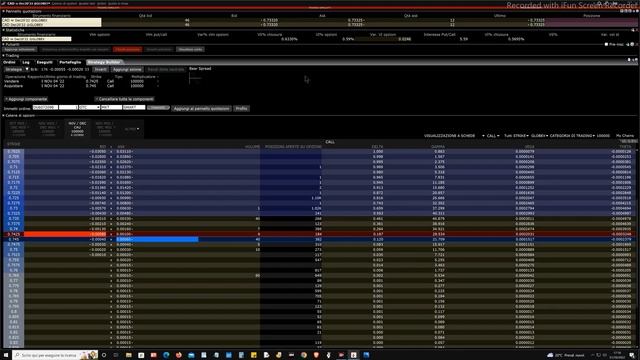Viewport: 640px width, 360px height.
Task: Open the Portafoglio tab
Action: coord(70,62)
